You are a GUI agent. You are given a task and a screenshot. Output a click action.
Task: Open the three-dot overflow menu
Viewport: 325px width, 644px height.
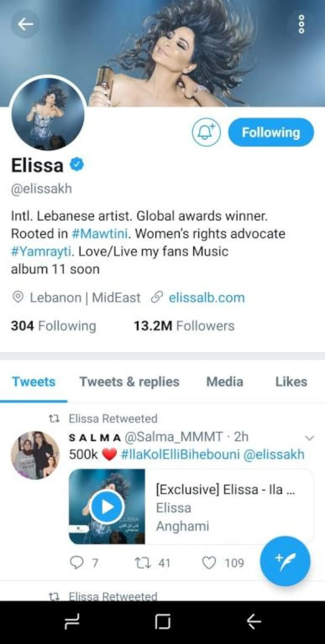coord(301,24)
